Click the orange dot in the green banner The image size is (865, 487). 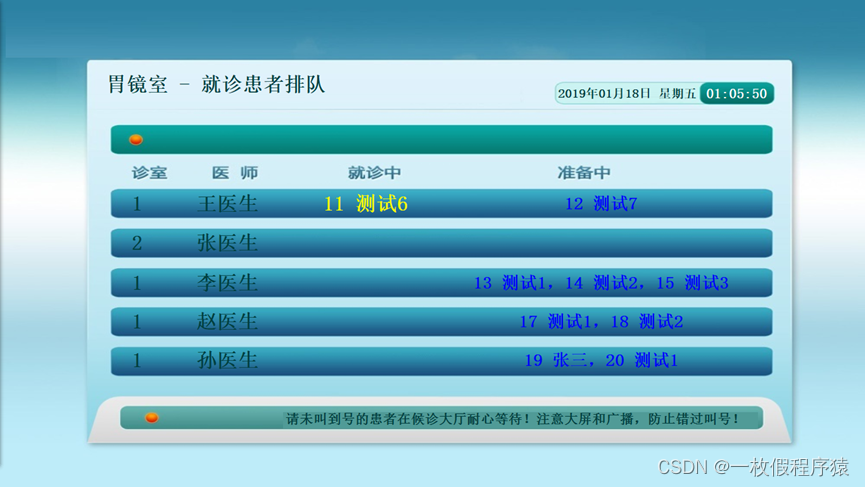pos(136,140)
